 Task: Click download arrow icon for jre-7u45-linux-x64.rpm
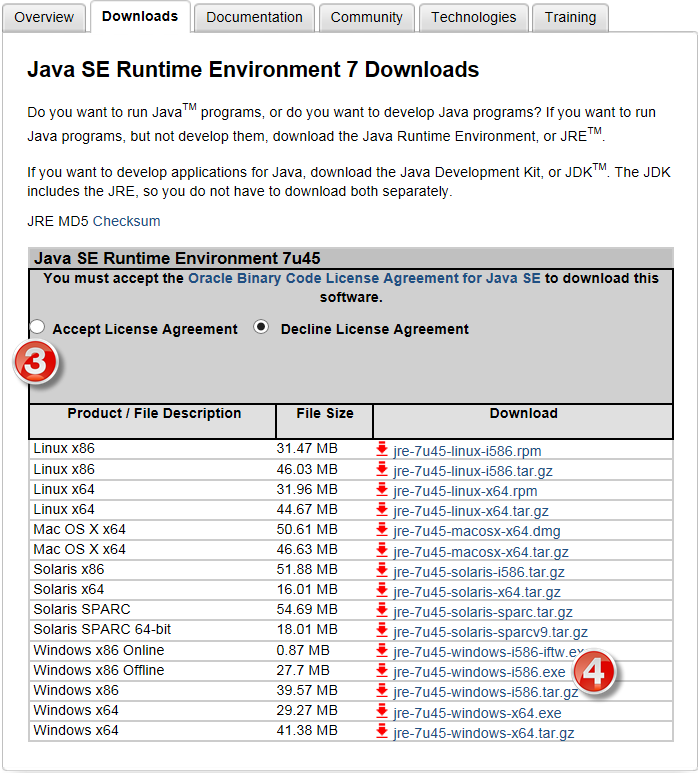(382, 490)
